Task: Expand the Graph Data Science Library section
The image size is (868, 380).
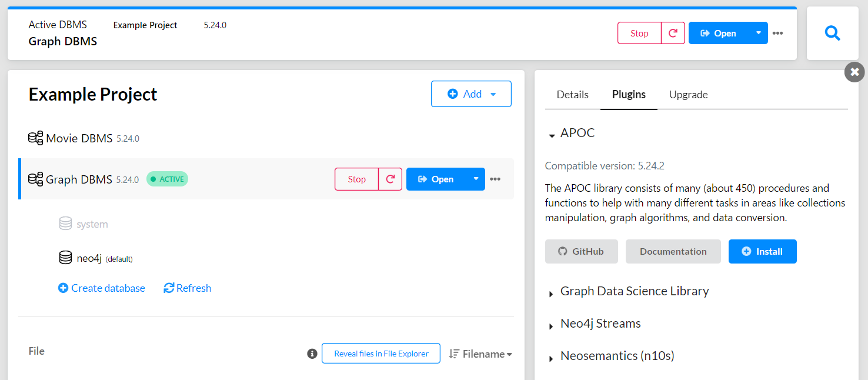Action: 551,294
